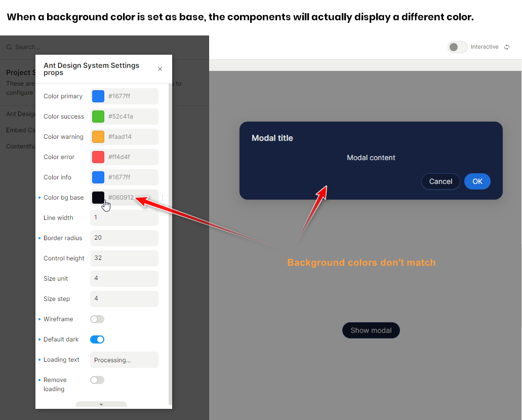This screenshot has width=522, height=420.
Task: Toggle the Interactive switch
Action: [457, 47]
